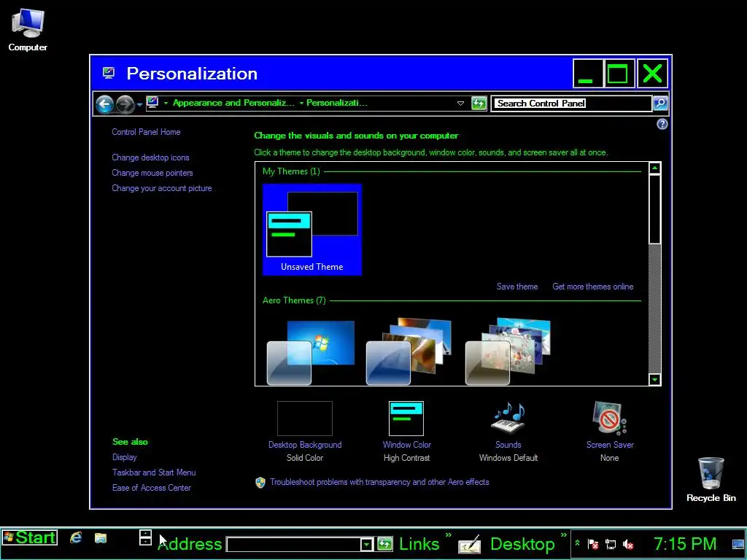Expand the Personalization breadcrumb arrow
Screen dimensions: 747x560
tap(301, 103)
